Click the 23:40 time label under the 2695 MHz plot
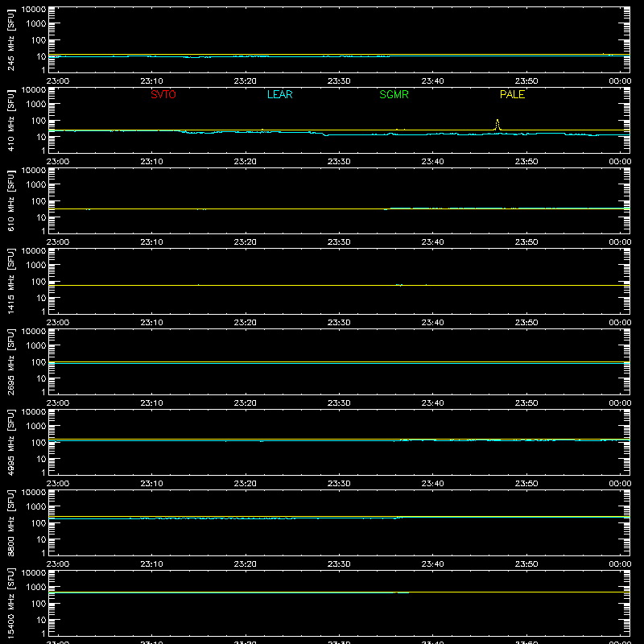The width and height of the screenshot is (644, 644). click(x=432, y=403)
